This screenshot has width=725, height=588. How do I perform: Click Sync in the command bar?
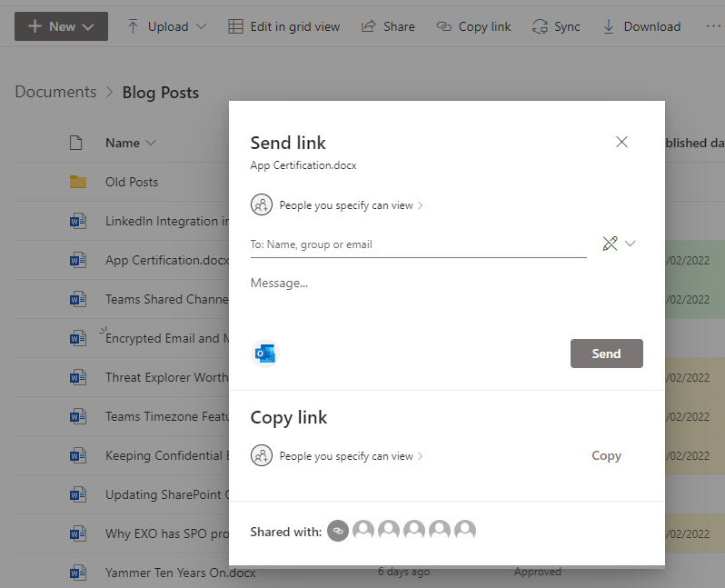coord(556,26)
